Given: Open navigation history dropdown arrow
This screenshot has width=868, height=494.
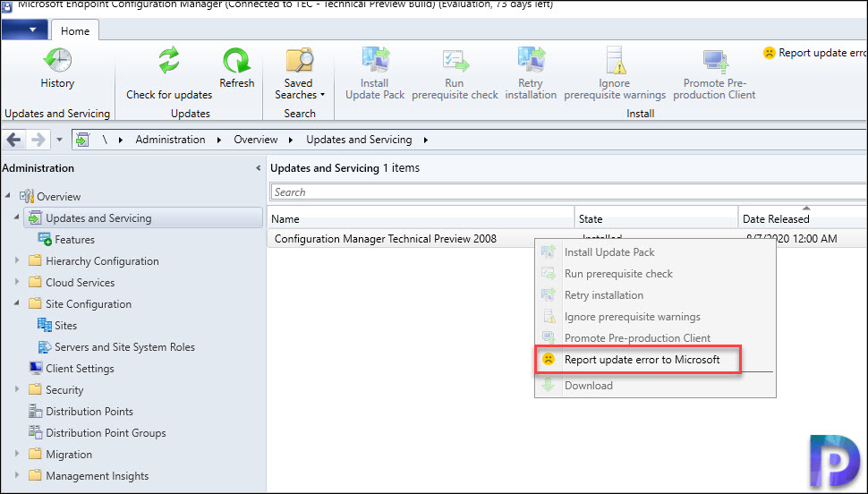Looking at the screenshot, I should click(59, 140).
